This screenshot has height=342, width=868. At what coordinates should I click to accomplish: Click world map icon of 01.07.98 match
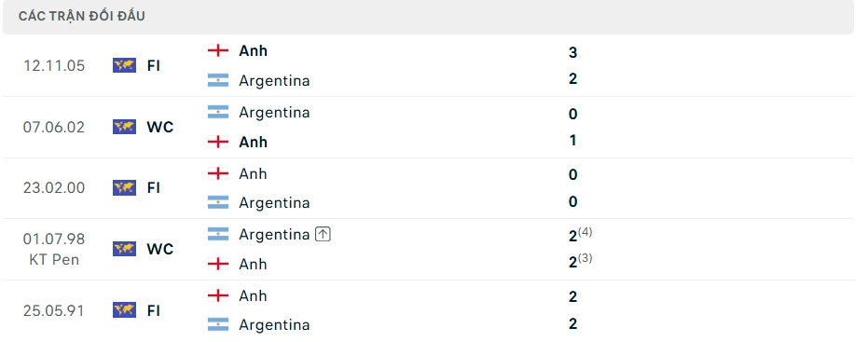pos(124,249)
